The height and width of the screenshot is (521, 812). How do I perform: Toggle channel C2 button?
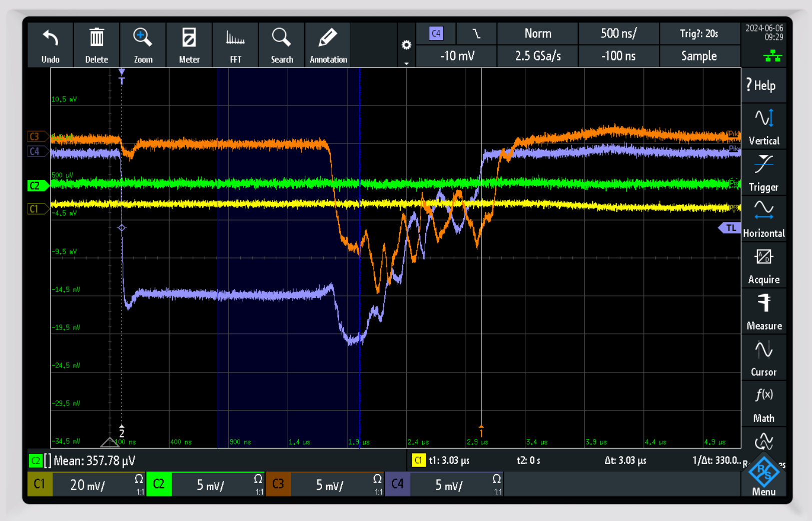(159, 484)
